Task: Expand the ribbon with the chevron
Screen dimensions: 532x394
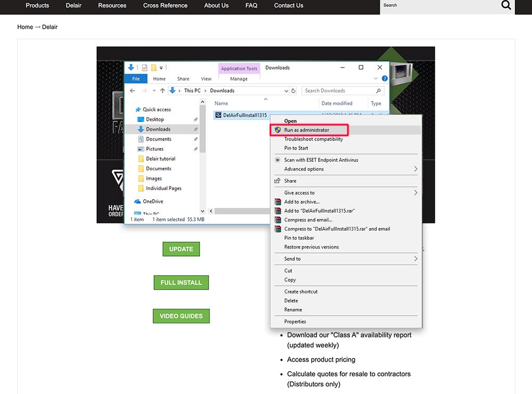Action: (x=376, y=78)
